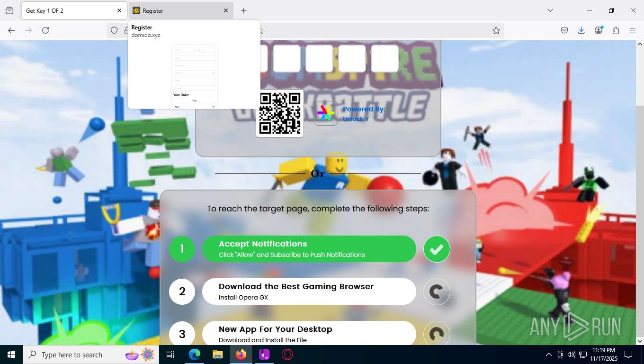
Task: Reload the current page
Action: [45, 30]
